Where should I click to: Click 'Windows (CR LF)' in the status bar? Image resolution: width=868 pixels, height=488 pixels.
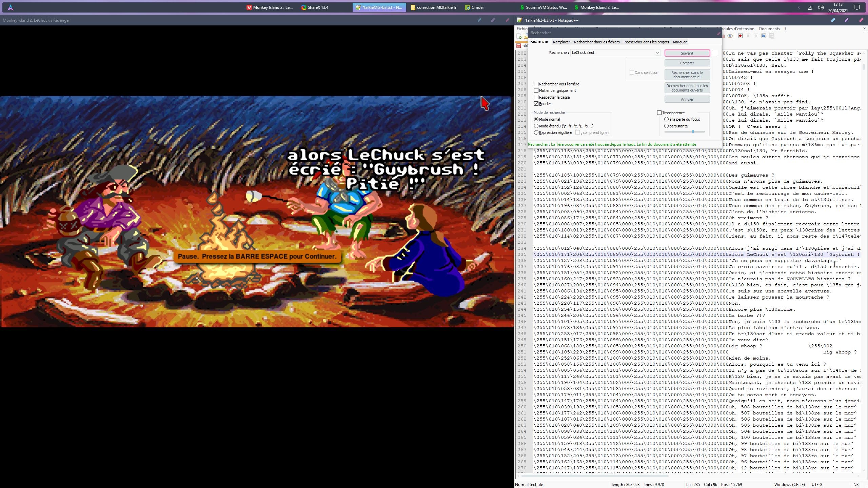[x=789, y=485]
